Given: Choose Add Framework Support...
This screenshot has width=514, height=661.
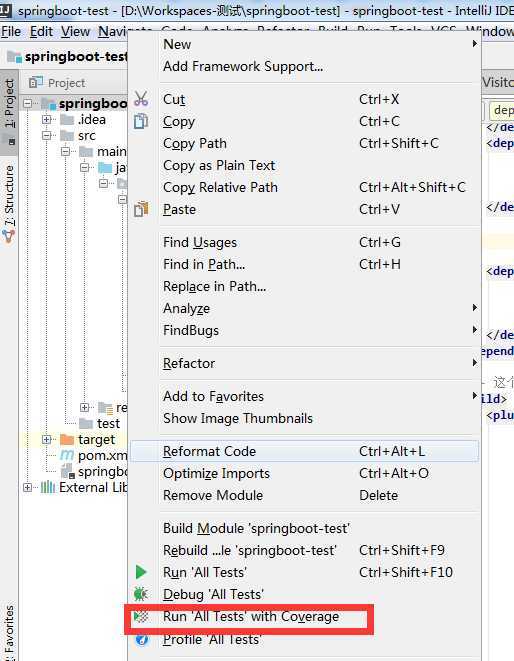Looking at the screenshot, I should pos(304,66).
